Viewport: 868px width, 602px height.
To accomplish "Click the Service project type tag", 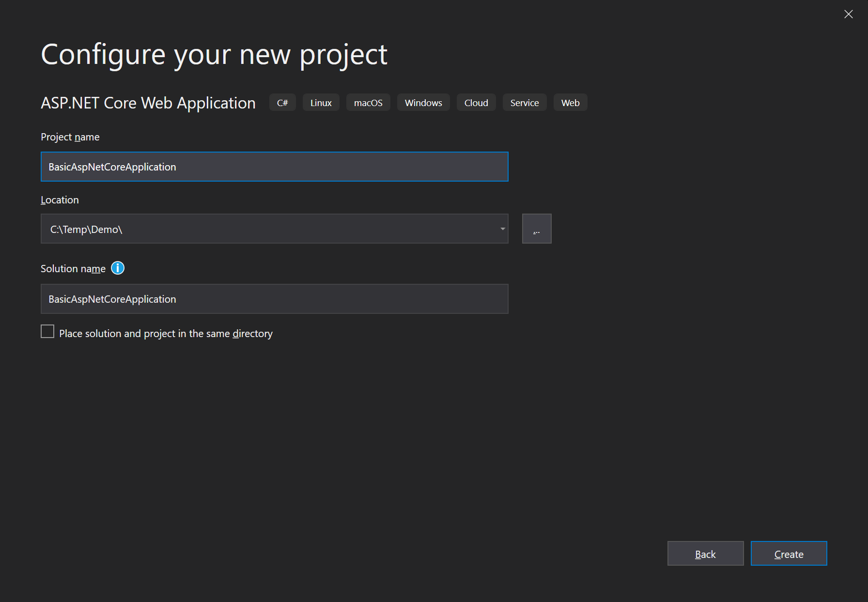I will point(525,103).
